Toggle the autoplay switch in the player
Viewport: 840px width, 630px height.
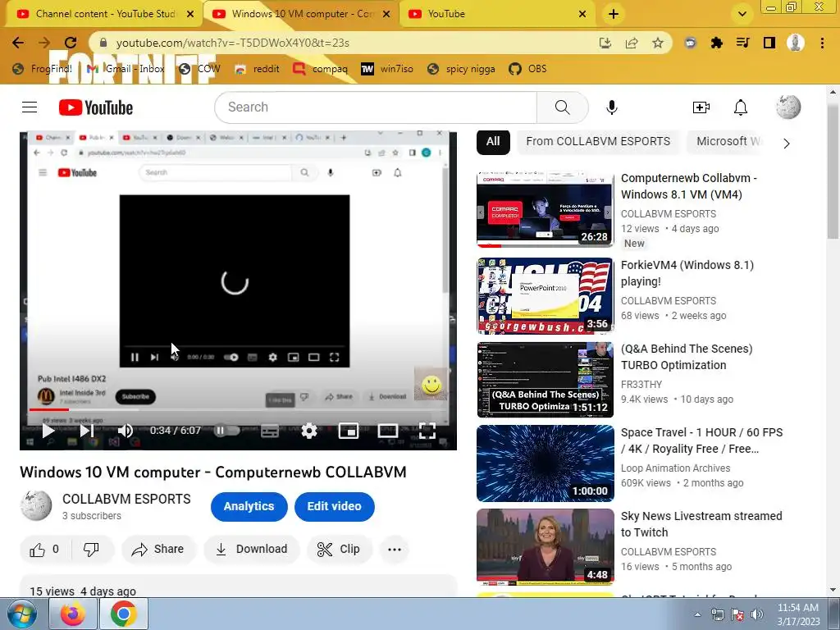coord(226,430)
